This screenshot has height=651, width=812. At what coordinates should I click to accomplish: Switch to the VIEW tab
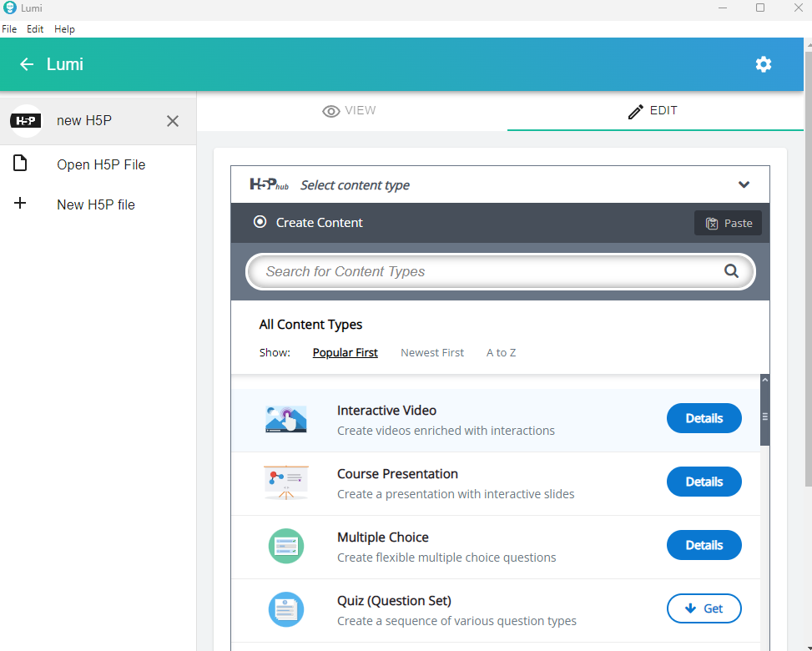pyautogui.click(x=350, y=111)
